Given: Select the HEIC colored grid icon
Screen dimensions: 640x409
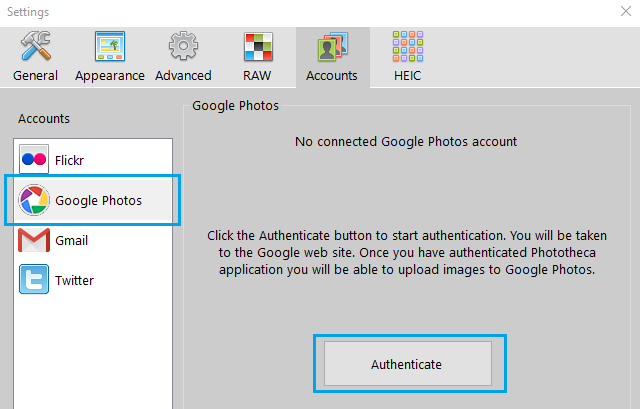Looking at the screenshot, I should [408, 46].
